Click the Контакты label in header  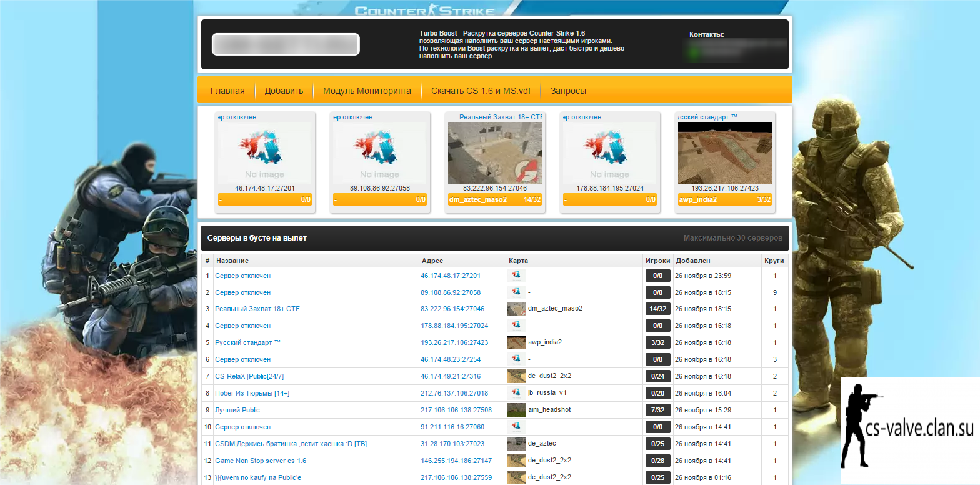707,34
